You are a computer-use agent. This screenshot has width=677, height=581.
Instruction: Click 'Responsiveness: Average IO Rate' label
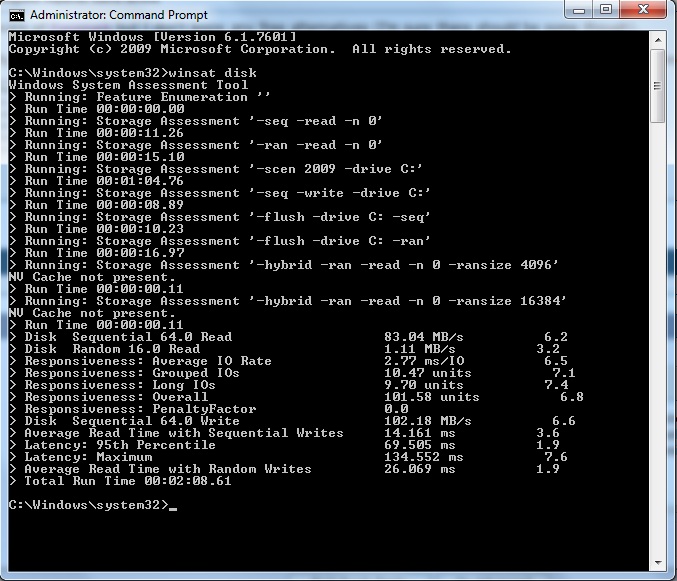(148, 361)
